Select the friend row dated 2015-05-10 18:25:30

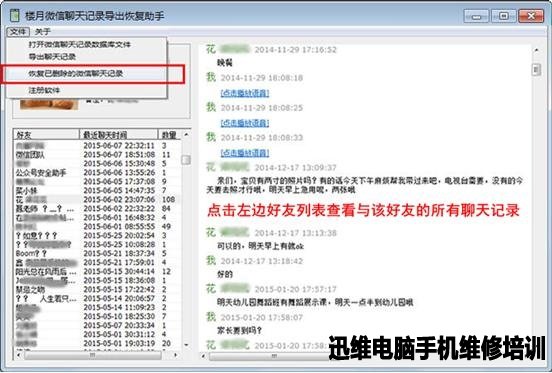(97, 316)
